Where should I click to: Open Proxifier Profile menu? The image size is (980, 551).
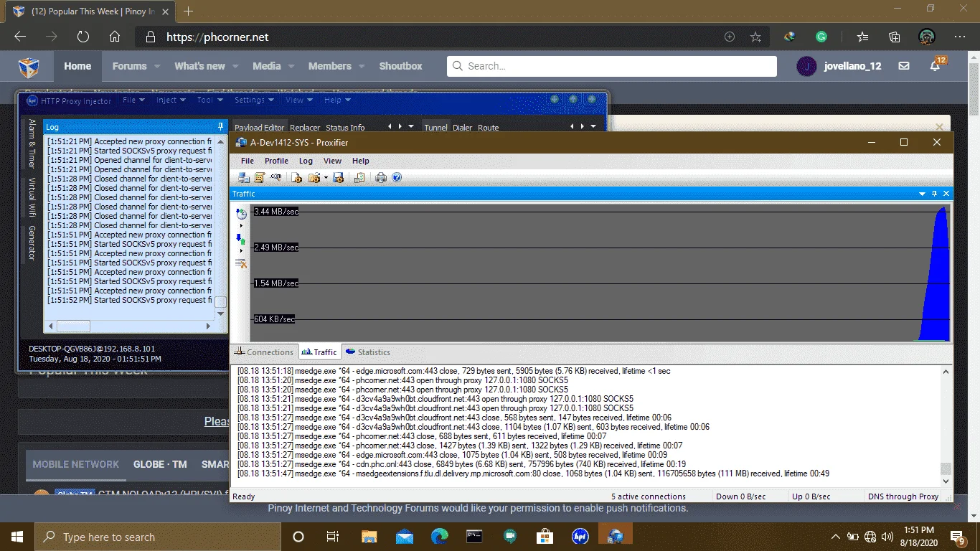(276, 161)
